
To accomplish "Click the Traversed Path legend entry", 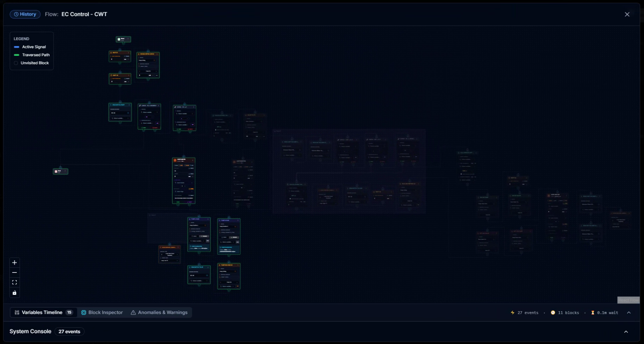I will 32,55.
